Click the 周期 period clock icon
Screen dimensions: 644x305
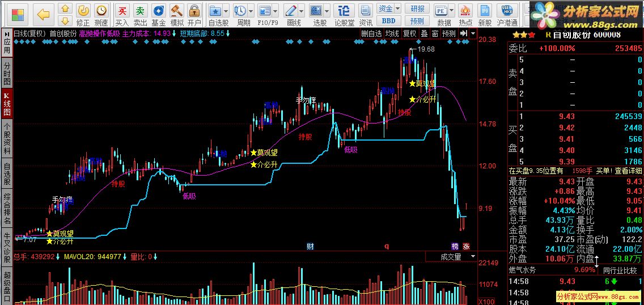(x=240, y=11)
